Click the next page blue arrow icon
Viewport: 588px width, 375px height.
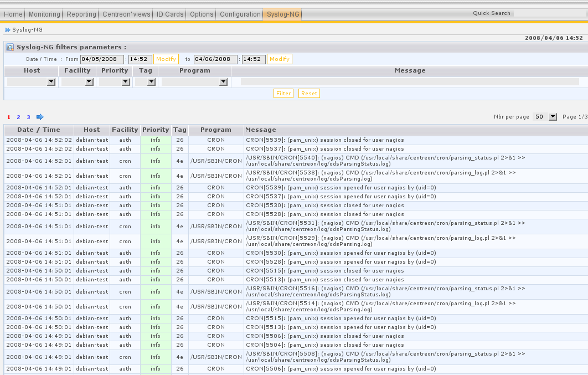40,117
